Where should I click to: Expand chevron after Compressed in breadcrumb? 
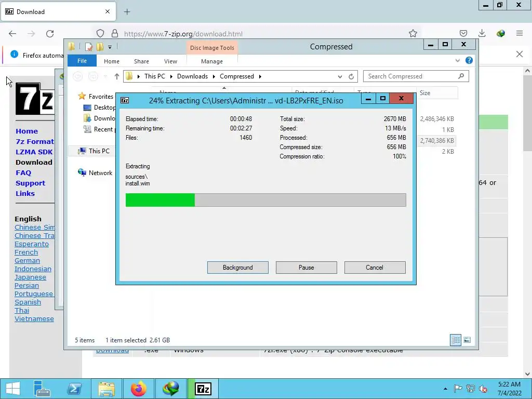[260, 76]
